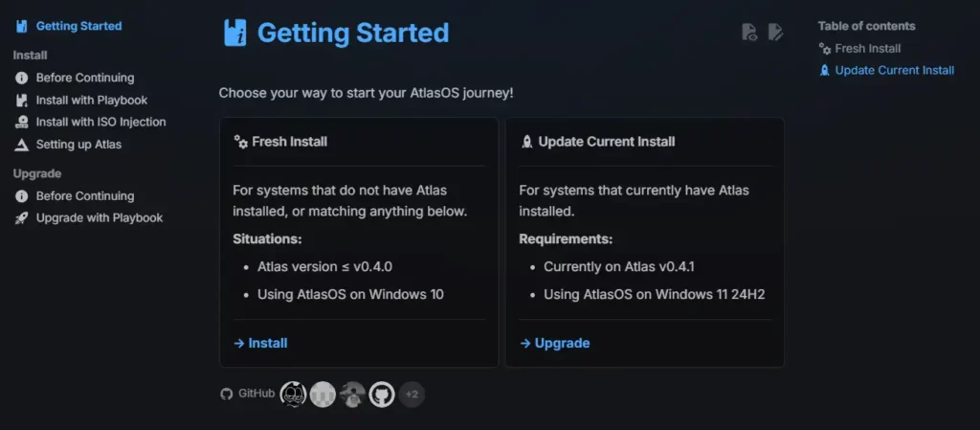Open the Install link in Fresh Install card
Screen dimensions: 980x430
pyautogui.click(x=260, y=343)
